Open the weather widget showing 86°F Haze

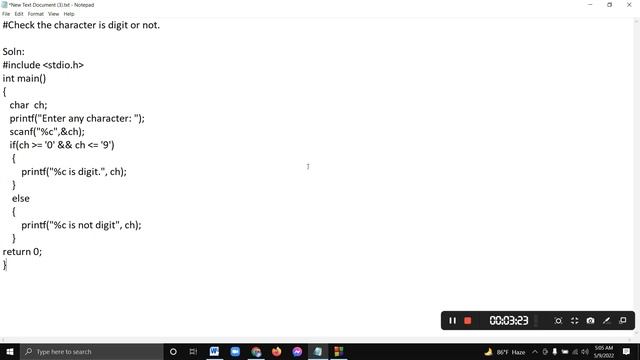pos(505,351)
